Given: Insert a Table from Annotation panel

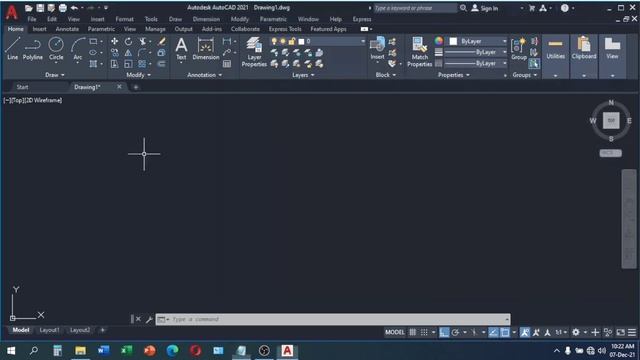Looking at the screenshot, I should (x=227, y=64).
